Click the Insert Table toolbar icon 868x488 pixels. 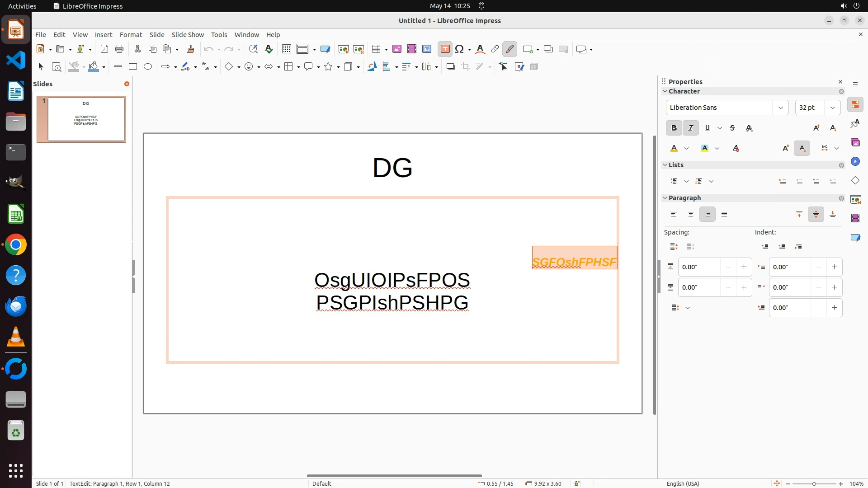(x=376, y=49)
